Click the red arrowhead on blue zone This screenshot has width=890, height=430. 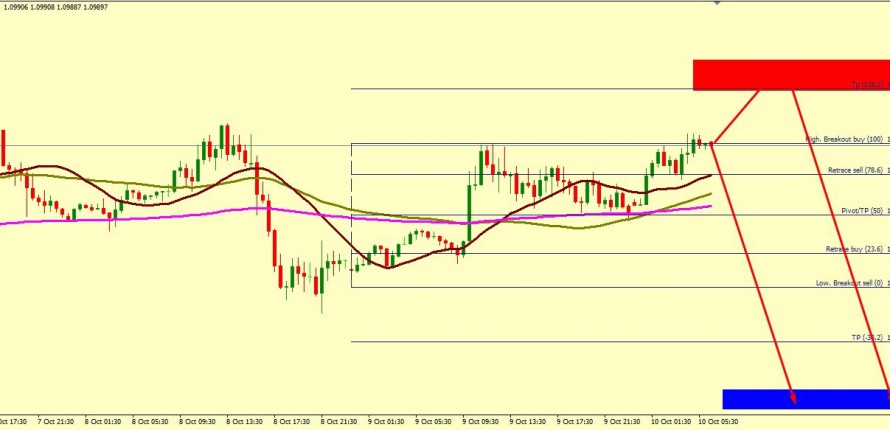pos(794,399)
